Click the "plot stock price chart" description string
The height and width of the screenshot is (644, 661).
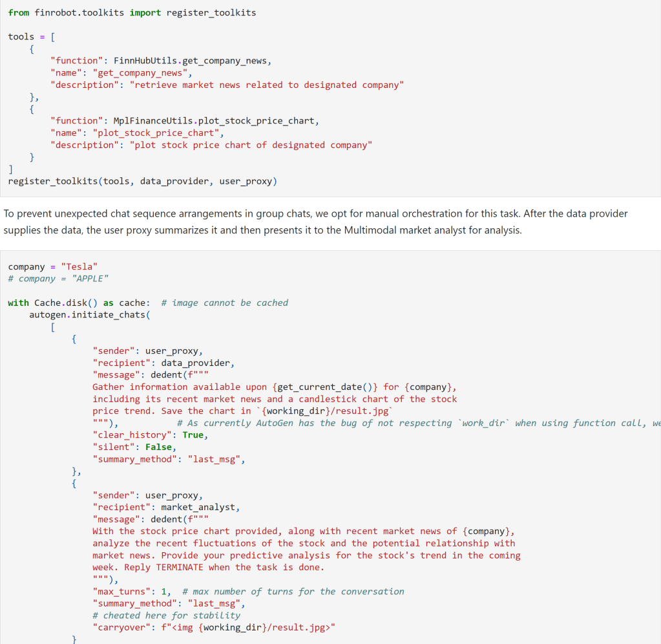(x=252, y=145)
